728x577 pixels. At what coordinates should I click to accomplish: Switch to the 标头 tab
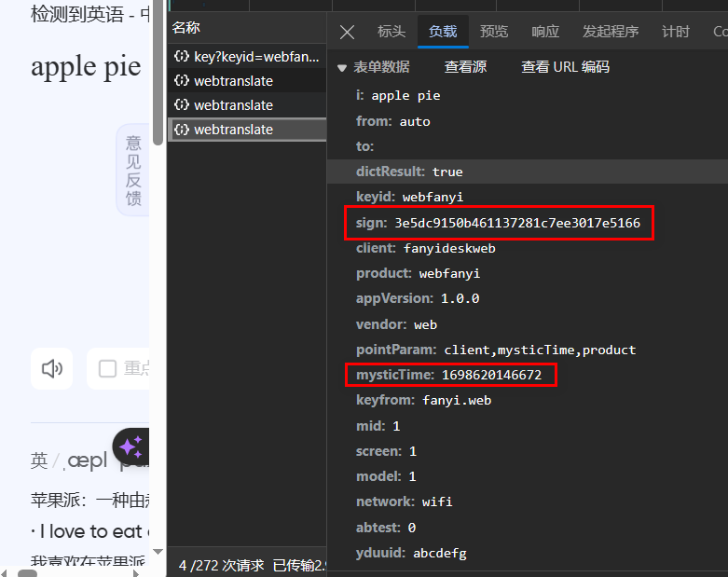(x=391, y=32)
